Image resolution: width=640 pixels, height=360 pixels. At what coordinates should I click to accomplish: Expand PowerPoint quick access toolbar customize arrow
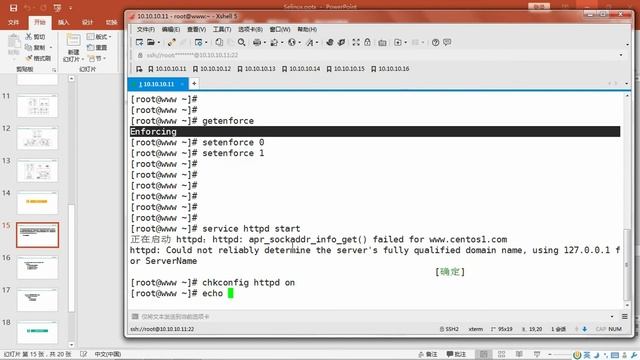click(70, 8)
